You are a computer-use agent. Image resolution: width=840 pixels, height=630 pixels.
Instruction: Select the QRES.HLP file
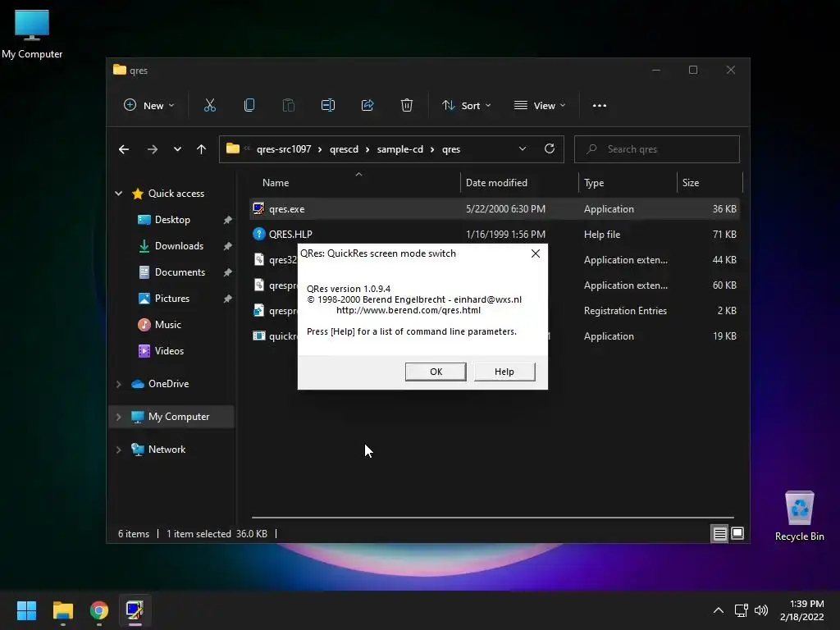point(495,234)
